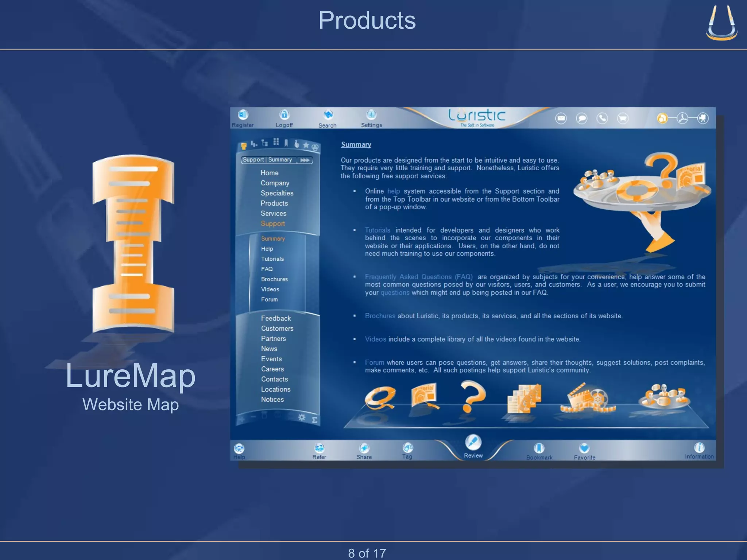Open the Locations menu item
Image resolution: width=747 pixels, height=560 pixels.
point(276,390)
